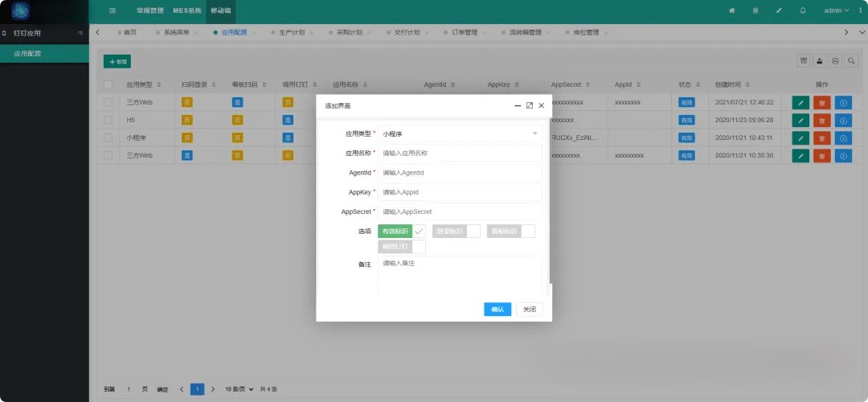The height and width of the screenshot is (402, 868).
Task: Sort by the AppSecret column arrows
Action: click(588, 84)
